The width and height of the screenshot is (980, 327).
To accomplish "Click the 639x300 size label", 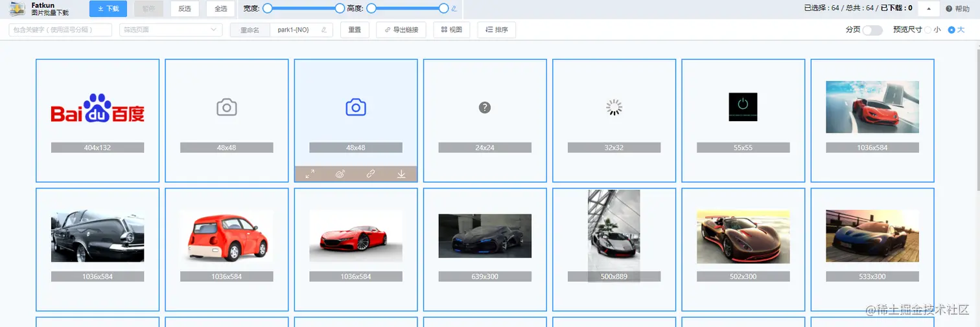I will coord(485,276).
